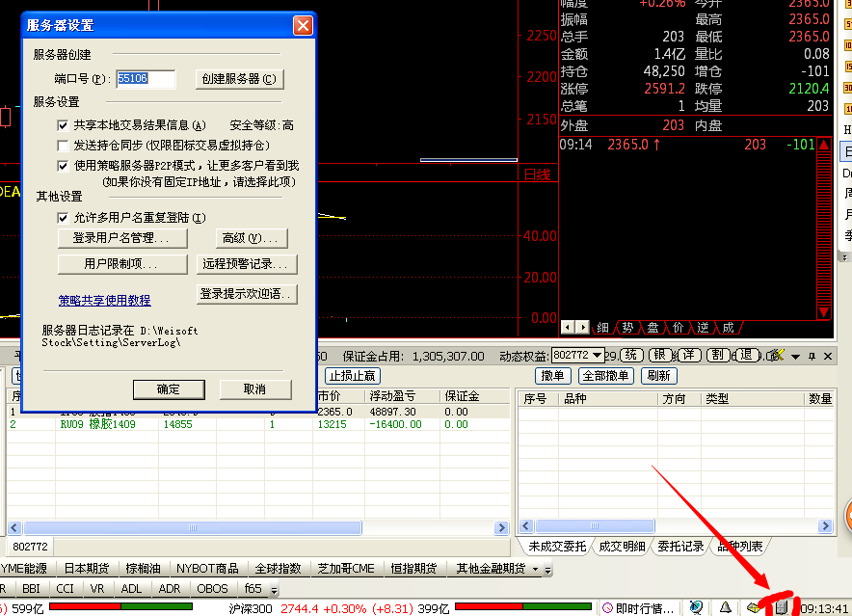The width and height of the screenshot is (852, 616).
Task: Open the 远程预警记录 button
Action: 246,264
